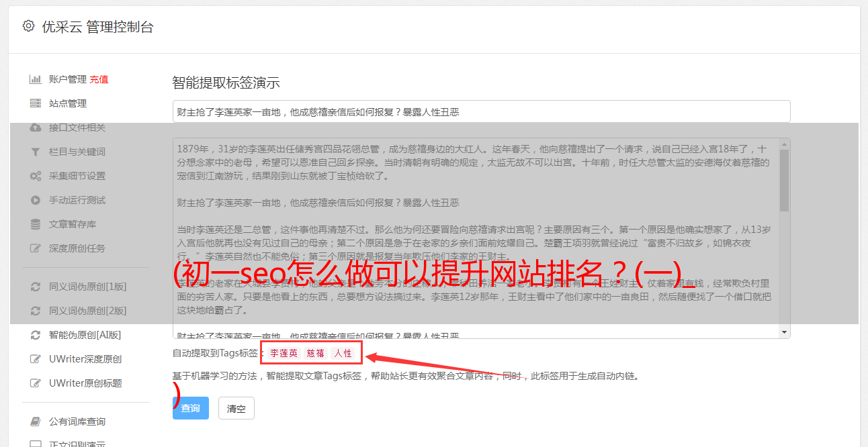Image resolution: width=868 pixels, height=447 pixels.
Task: Select the database icon for 文章暂存库
Action: pos(36,224)
